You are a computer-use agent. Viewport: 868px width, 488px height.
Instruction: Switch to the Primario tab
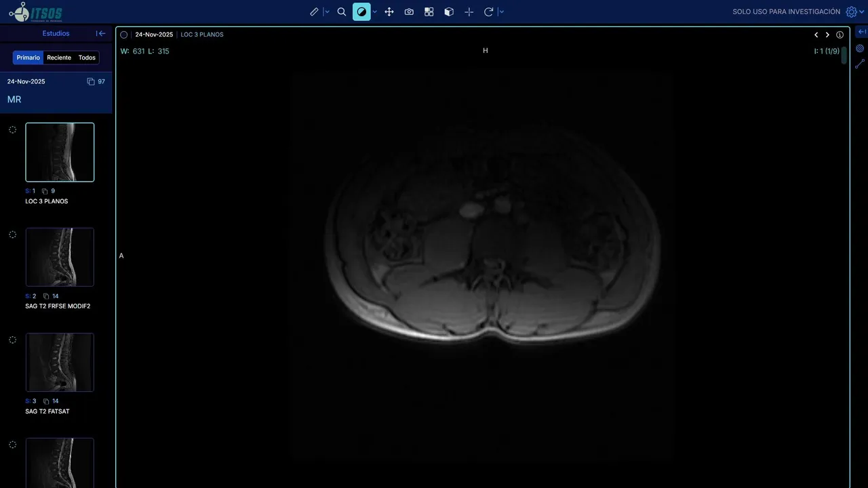point(28,58)
